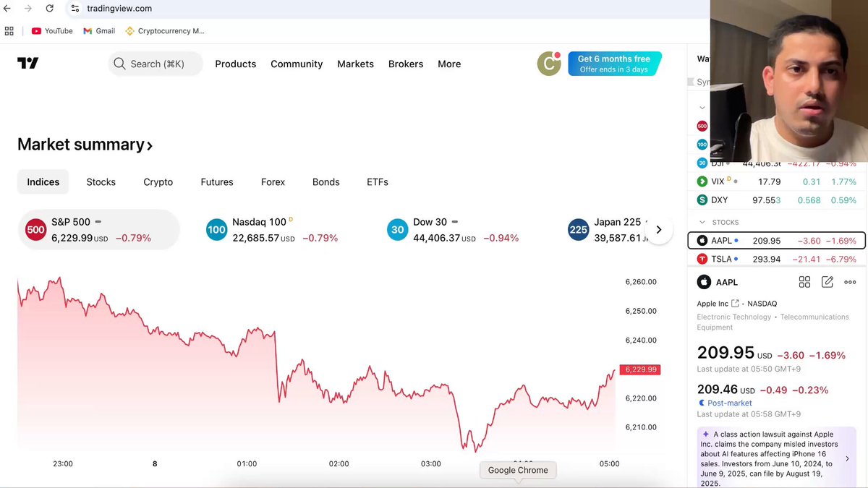Click the browser back arrow
The height and width of the screenshot is (488, 868).
point(7,8)
